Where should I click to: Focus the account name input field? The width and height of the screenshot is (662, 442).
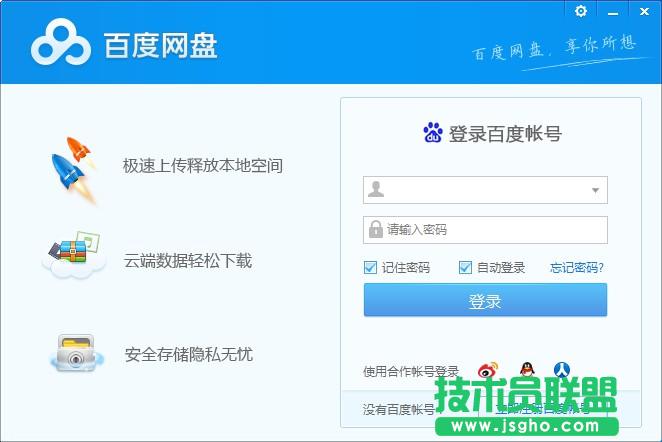(486, 190)
